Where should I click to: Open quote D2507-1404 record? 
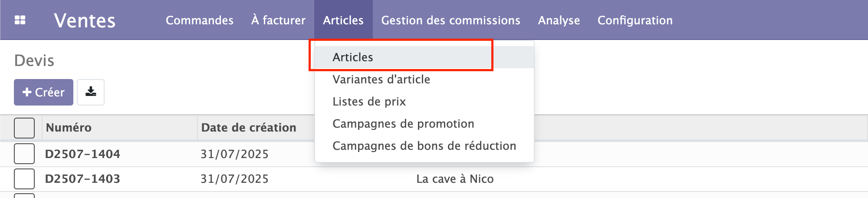[x=82, y=154]
